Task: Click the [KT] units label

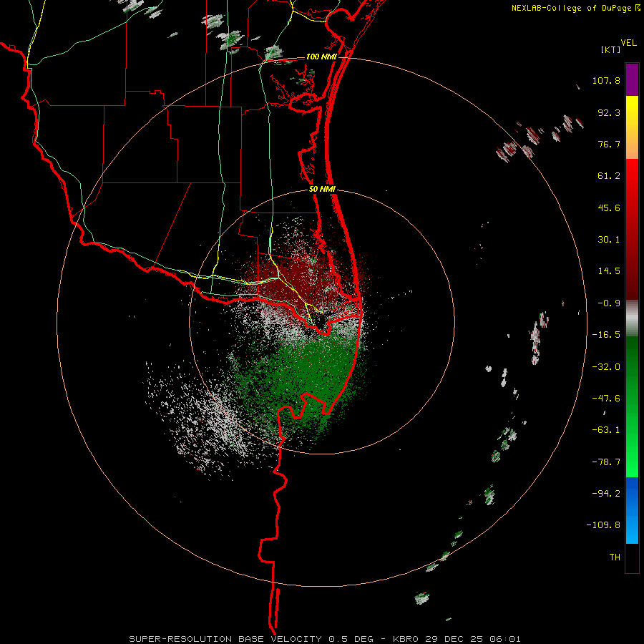Action: [x=611, y=49]
